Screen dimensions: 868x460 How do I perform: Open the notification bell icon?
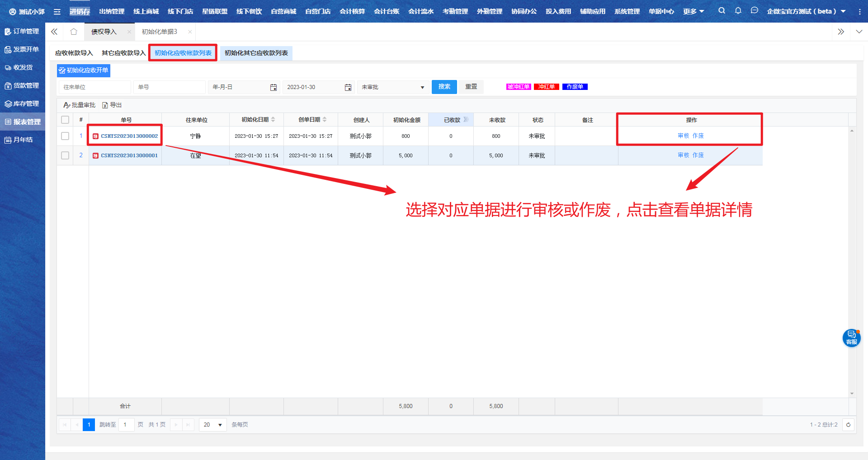point(738,11)
